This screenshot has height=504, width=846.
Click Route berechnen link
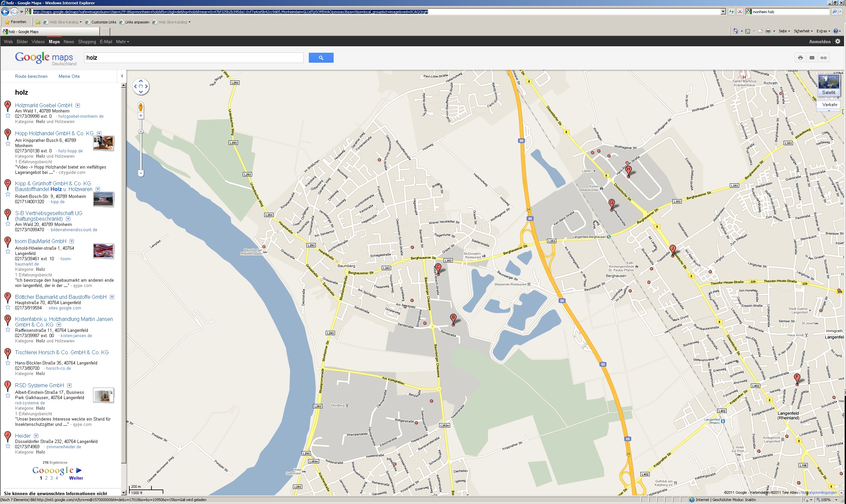31,77
